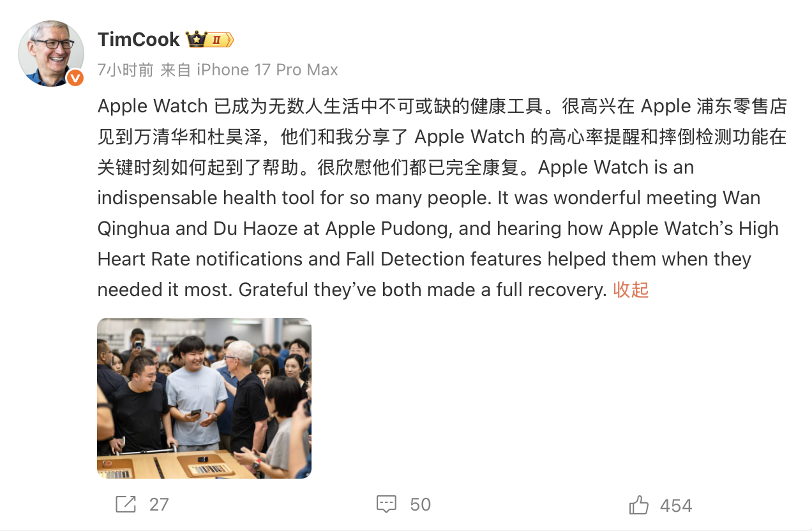The width and height of the screenshot is (812, 531).
Task: Open the 7小时前 timestamp link
Action: (x=125, y=70)
